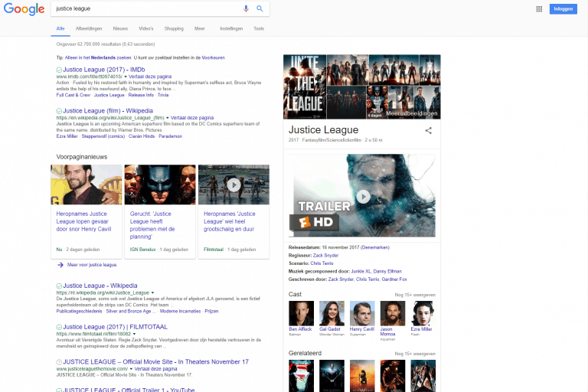The height and width of the screenshot is (392, 588).
Task: Open the Meer search menu
Action: 200,28
